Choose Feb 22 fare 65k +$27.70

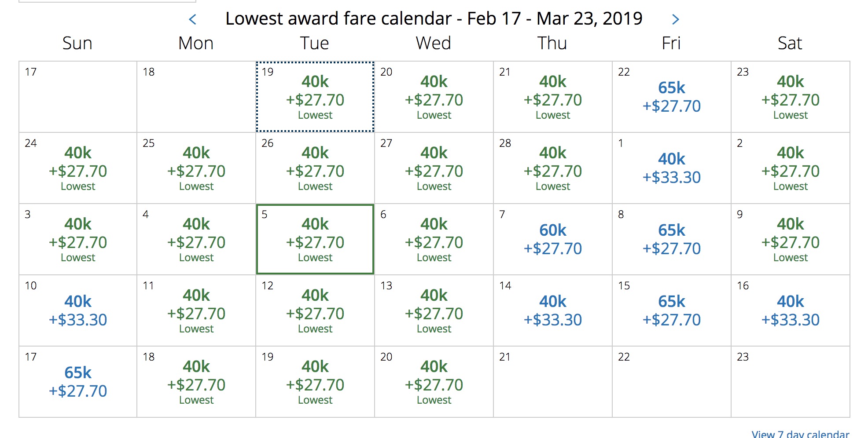[x=672, y=97]
